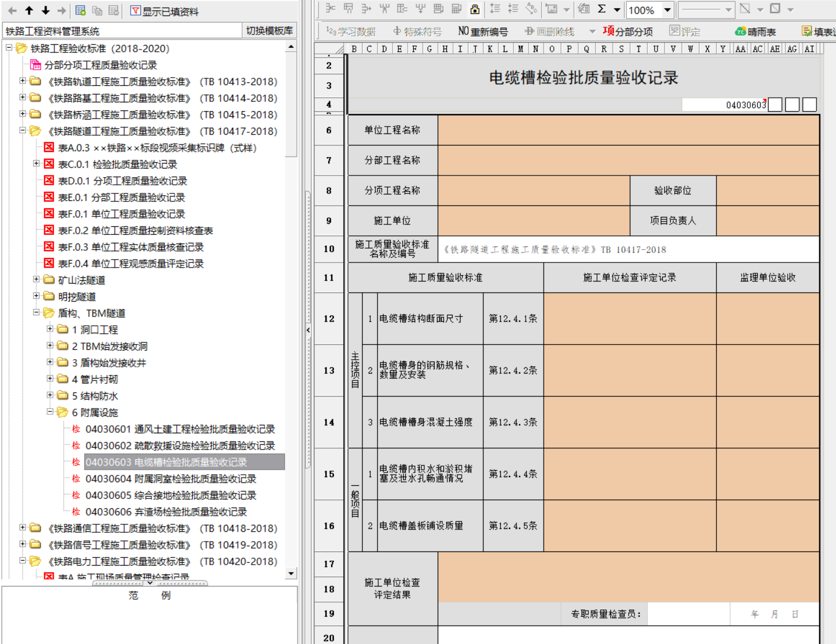Select 04030601 通风土建工程检验批质量验收记录

point(180,429)
